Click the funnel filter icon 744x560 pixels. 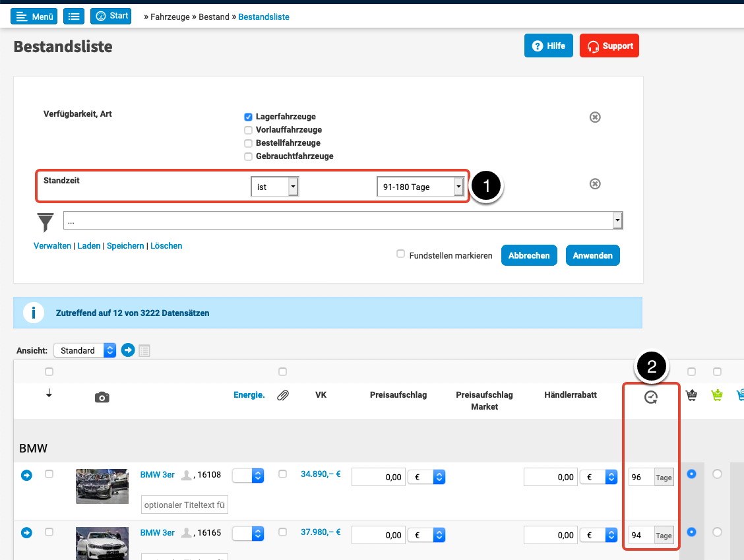[46, 222]
